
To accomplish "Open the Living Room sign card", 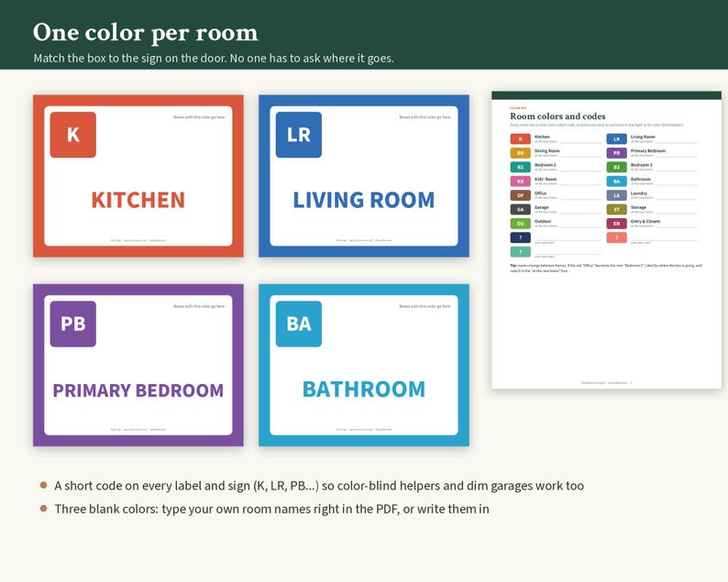I will (x=364, y=176).
